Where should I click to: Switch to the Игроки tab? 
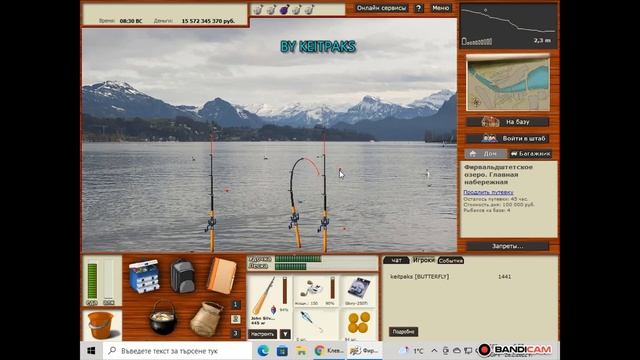point(423,260)
